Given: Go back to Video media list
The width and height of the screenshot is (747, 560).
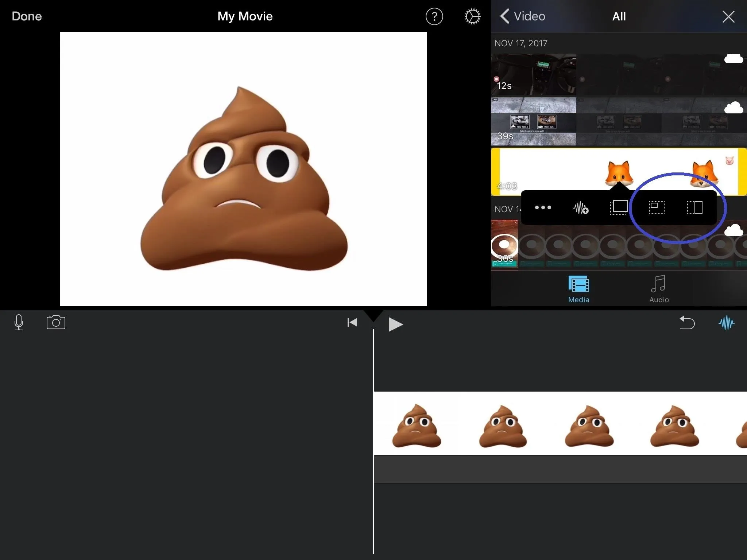Looking at the screenshot, I should point(523,16).
